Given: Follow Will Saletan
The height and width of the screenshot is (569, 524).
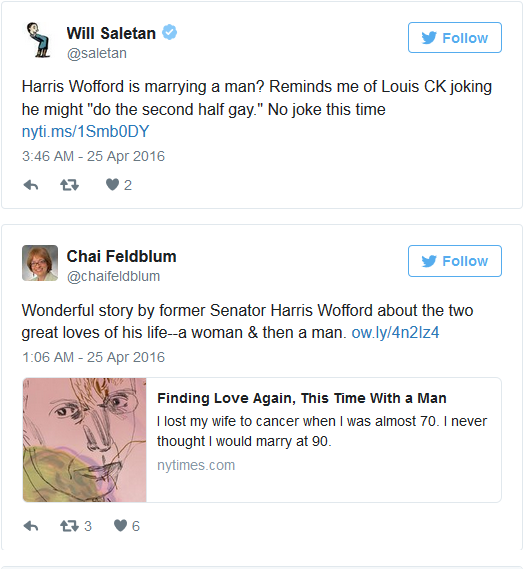Looking at the screenshot, I should [455, 38].
